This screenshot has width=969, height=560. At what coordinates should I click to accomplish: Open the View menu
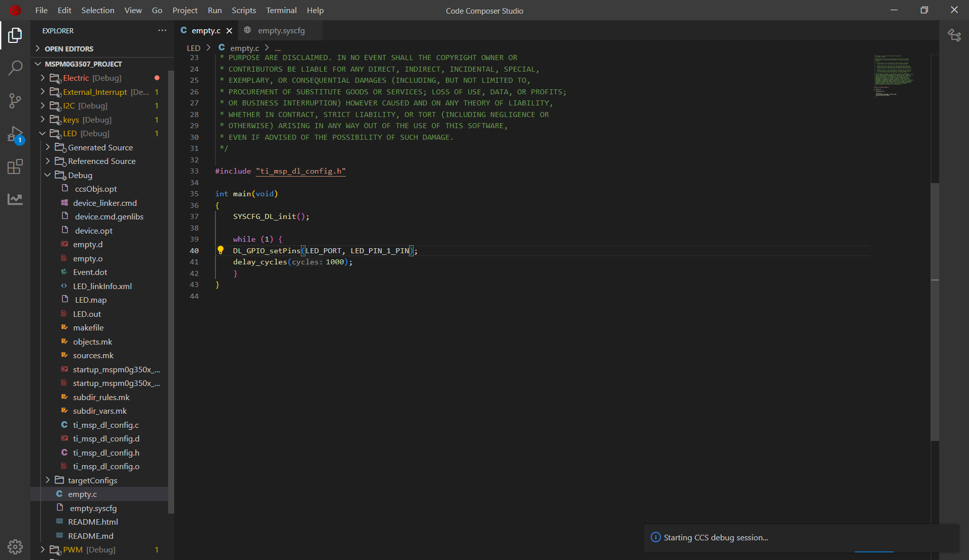pos(133,10)
